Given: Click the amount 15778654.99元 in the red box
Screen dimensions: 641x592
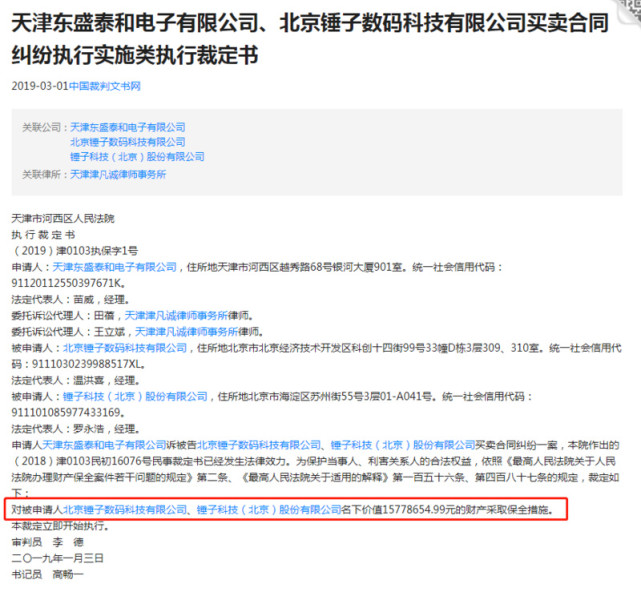Looking at the screenshot, I should pyautogui.click(x=418, y=510).
